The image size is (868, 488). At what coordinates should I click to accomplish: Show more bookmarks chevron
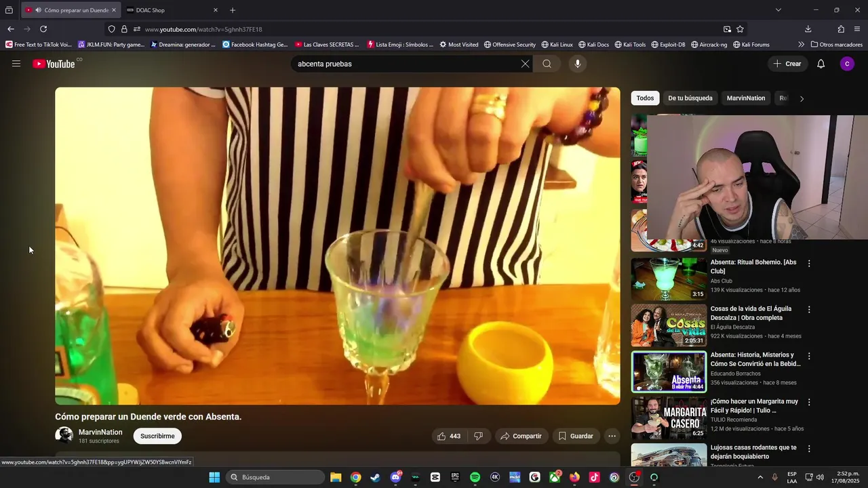(801, 45)
